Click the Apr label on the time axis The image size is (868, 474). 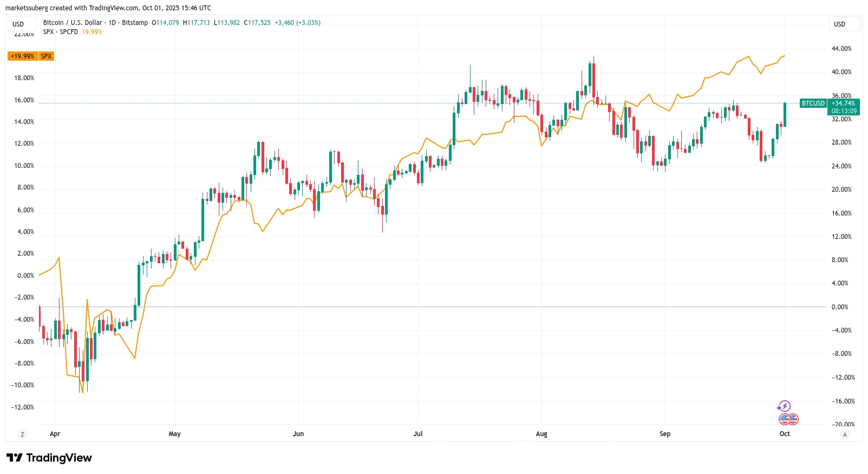coord(55,434)
